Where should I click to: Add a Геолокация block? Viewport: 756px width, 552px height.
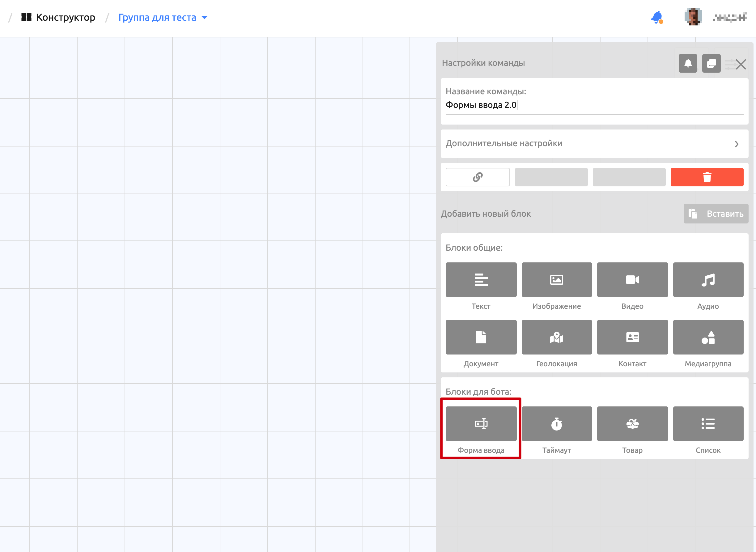click(x=557, y=337)
